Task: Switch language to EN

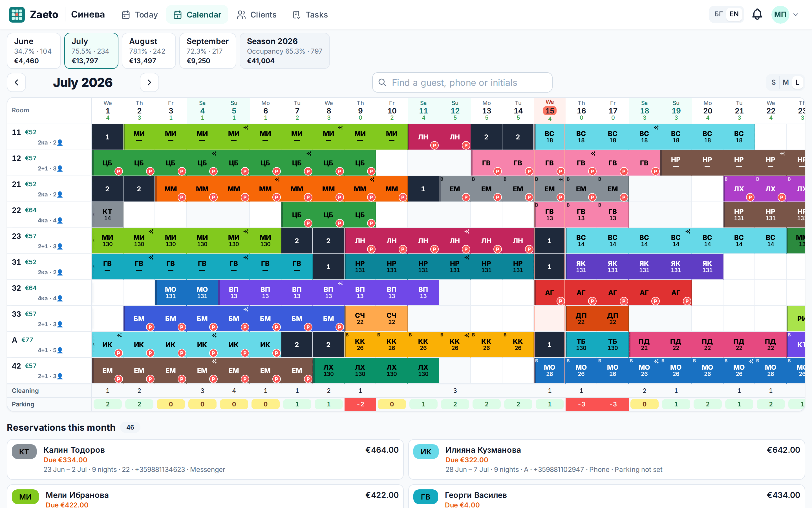Action: 734,14
